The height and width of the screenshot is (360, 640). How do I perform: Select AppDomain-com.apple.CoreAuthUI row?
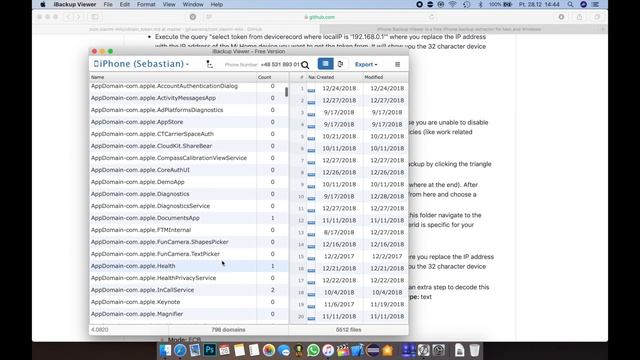(x=189, y=170)
